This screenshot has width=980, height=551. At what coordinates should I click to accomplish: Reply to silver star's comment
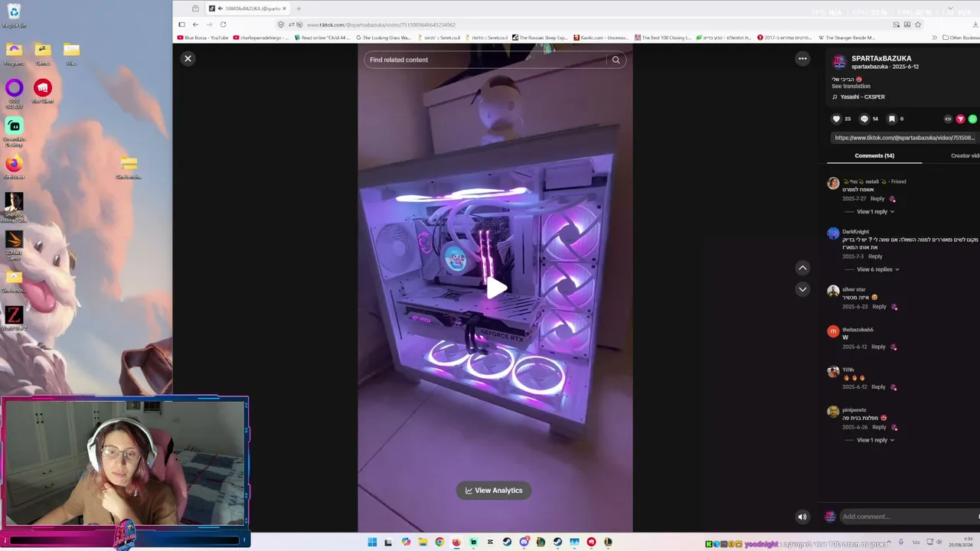pos(879,307)
